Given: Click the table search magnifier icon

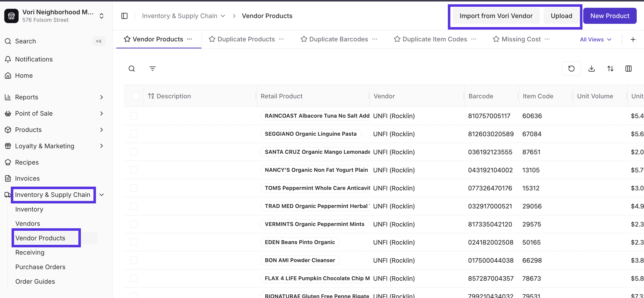Looking at the screenshot, I should tap(132, 68).
